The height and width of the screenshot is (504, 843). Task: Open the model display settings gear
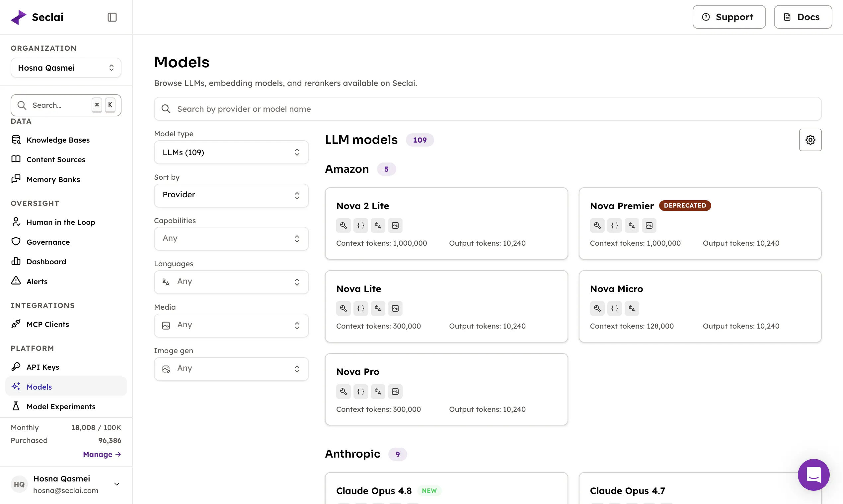coord(810,140)
